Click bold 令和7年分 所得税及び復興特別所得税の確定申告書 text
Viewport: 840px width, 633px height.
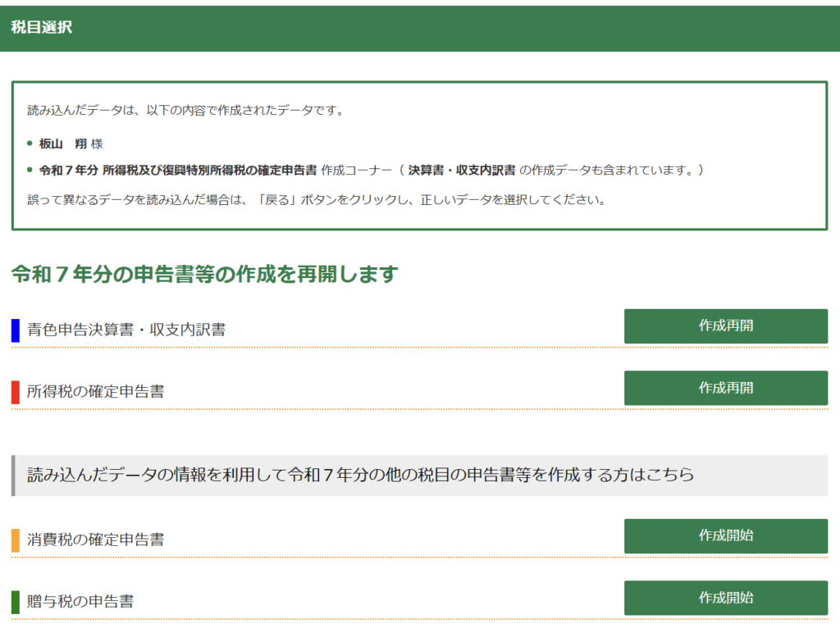[178, 171]
